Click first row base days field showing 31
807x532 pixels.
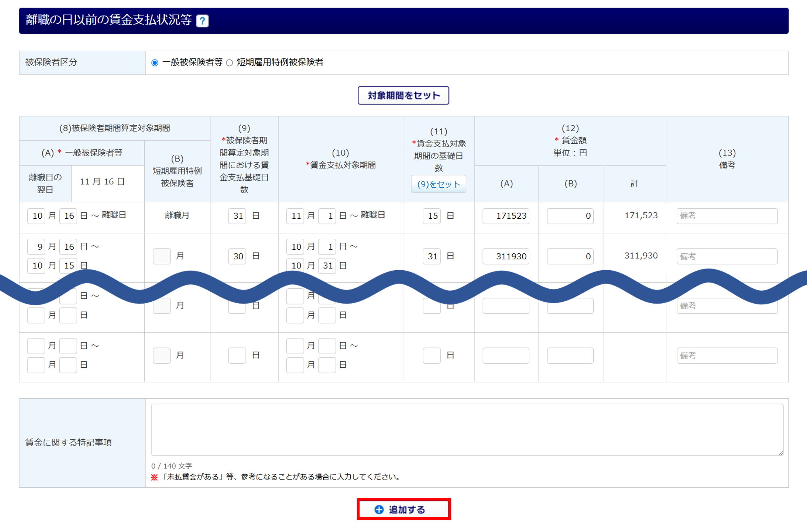point(237,216)
